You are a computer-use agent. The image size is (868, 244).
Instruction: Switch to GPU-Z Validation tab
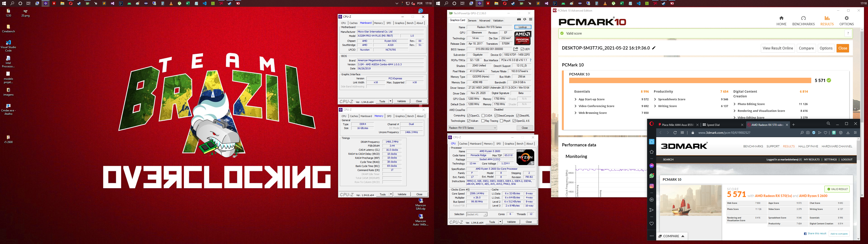click(498, 21)
